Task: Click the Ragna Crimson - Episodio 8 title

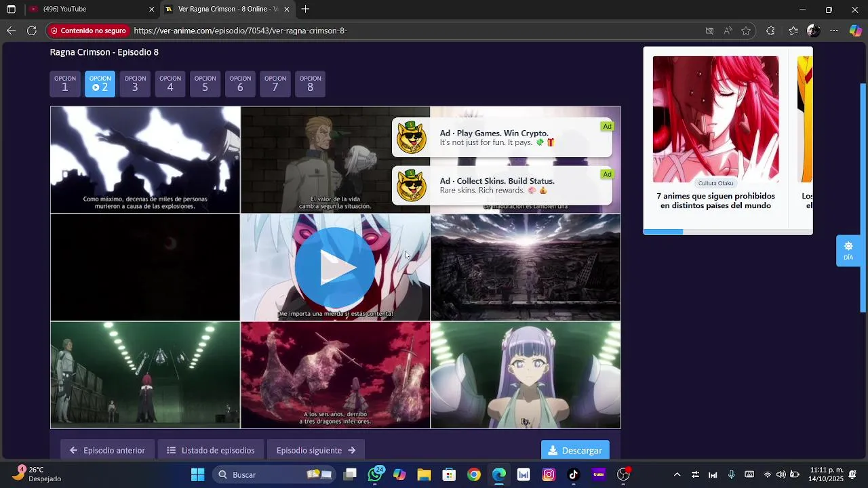Action: click(104, 52)
